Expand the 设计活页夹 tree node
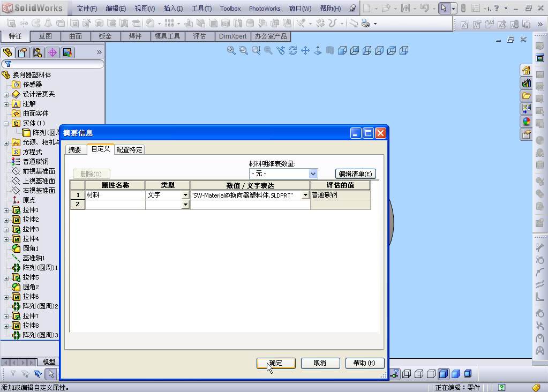548x392 pixels. click(6, 95)
